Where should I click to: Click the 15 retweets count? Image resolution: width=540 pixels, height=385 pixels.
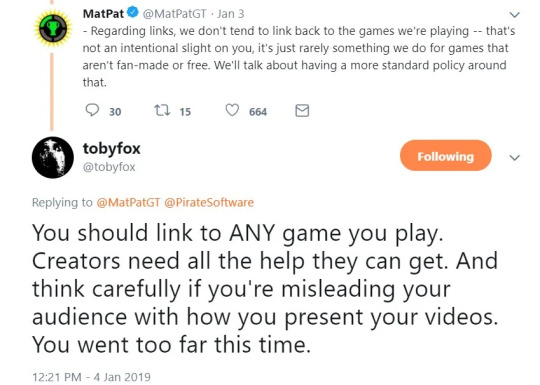pyautogui.click(x=185, y=112)
